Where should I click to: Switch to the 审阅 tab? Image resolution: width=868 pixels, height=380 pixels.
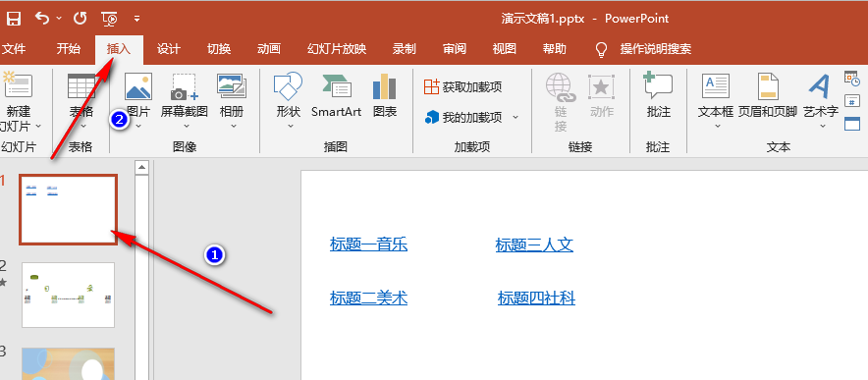[x=455, y=49]
